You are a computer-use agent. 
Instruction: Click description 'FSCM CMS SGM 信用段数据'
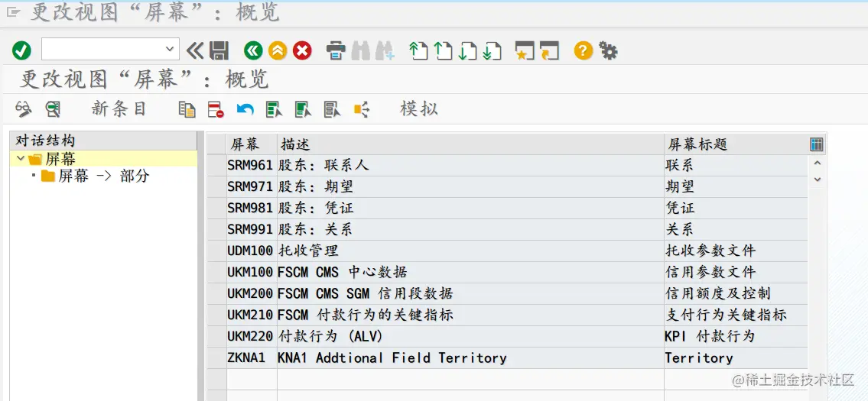coord(366,294)
